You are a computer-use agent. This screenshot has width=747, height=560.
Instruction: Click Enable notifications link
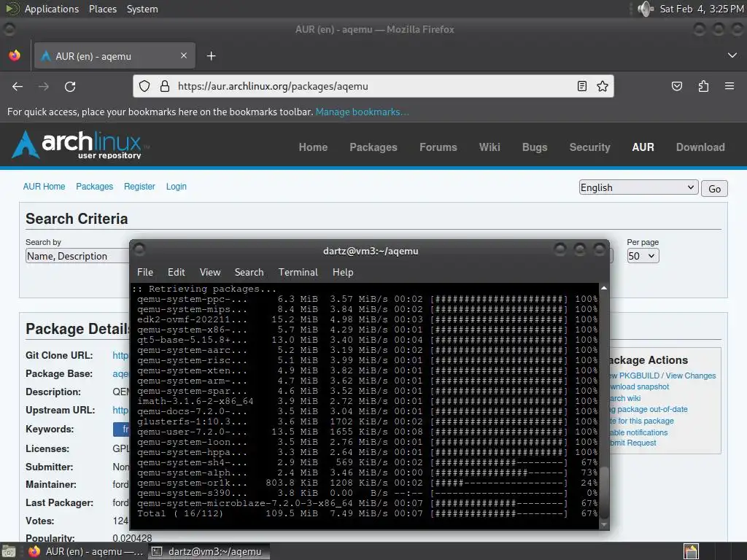click(639, 432)
